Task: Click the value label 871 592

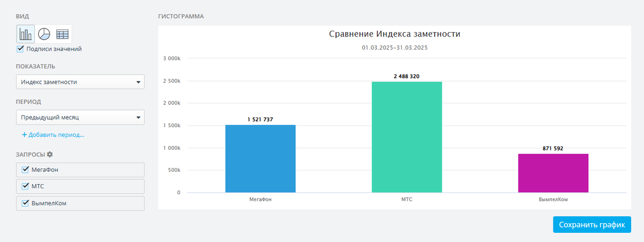Action: (x=553, y=148)
